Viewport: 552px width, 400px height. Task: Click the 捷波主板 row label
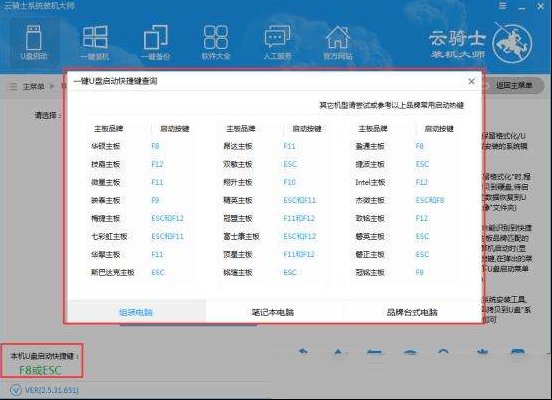click(x=370, y=164)
